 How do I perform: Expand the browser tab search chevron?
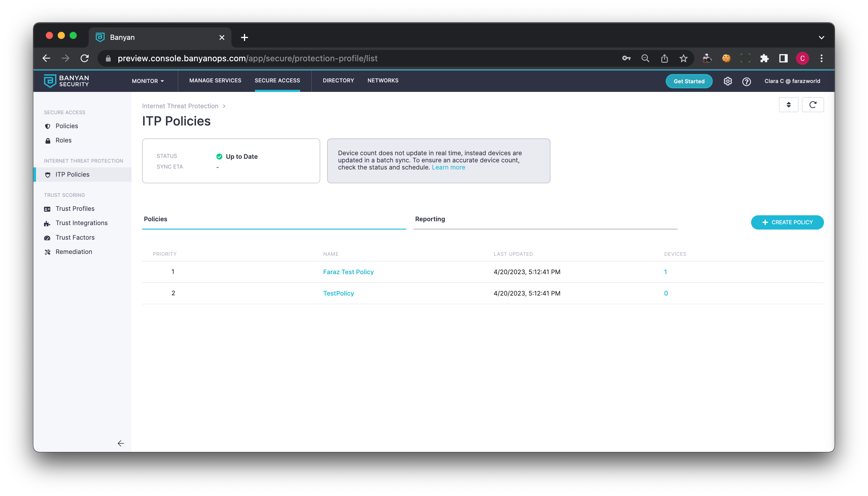pos(821,37)
